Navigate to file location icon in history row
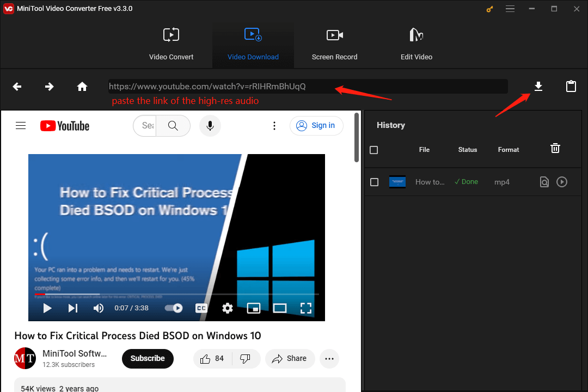Screen dimensions: 588x392 pyautogui.click(x=544, y=182)
